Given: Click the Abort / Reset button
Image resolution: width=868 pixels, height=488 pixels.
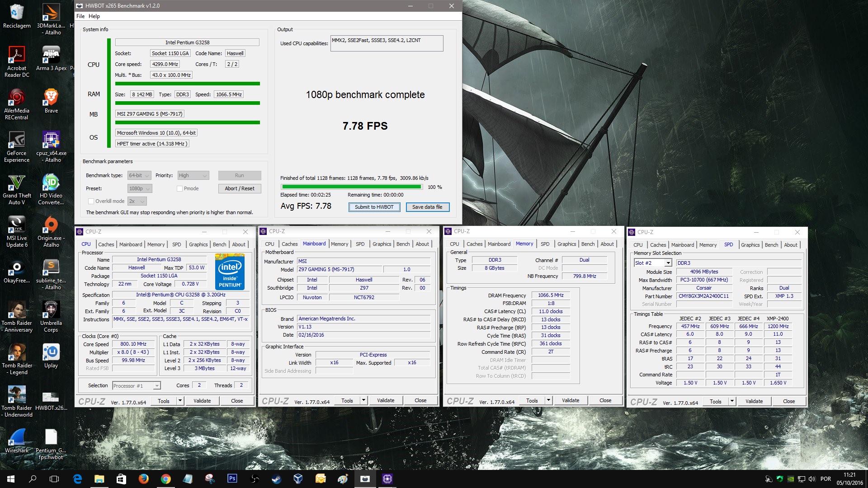Looking at the screenshot, I should click(x=240, y=188).
